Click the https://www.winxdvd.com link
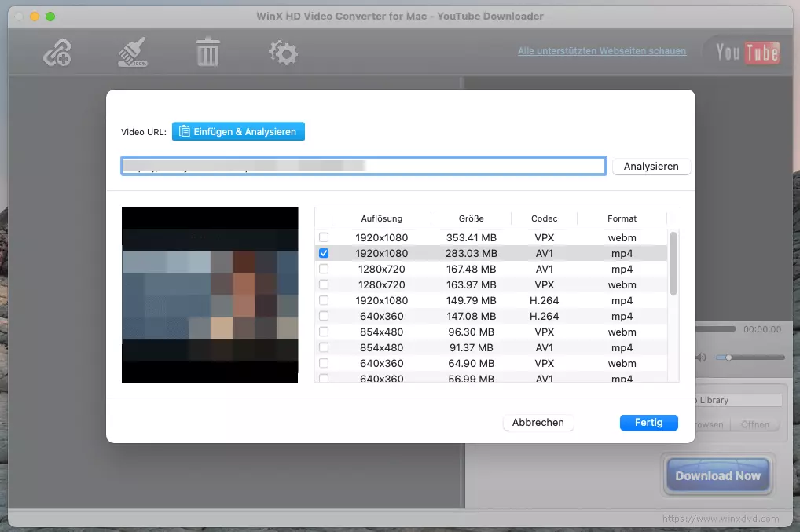The image size is (800, 532). click(x=721, y=519)
